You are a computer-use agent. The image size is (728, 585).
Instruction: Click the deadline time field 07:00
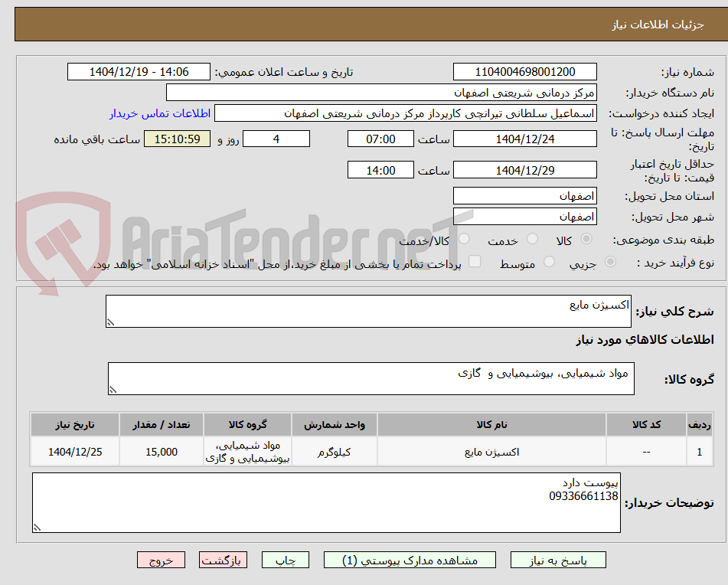380,139
